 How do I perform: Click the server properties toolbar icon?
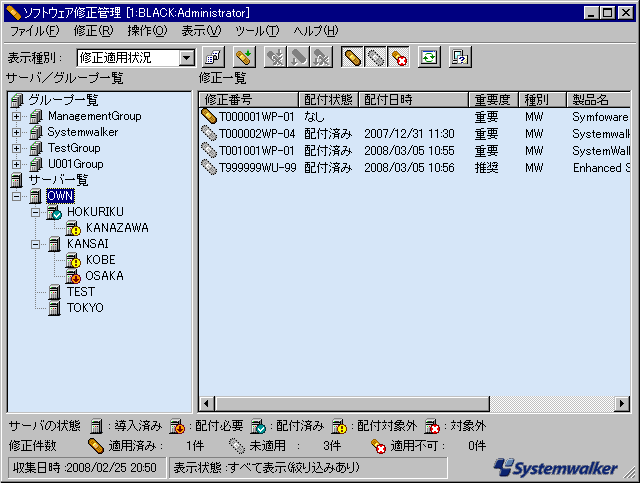point(213,57)
